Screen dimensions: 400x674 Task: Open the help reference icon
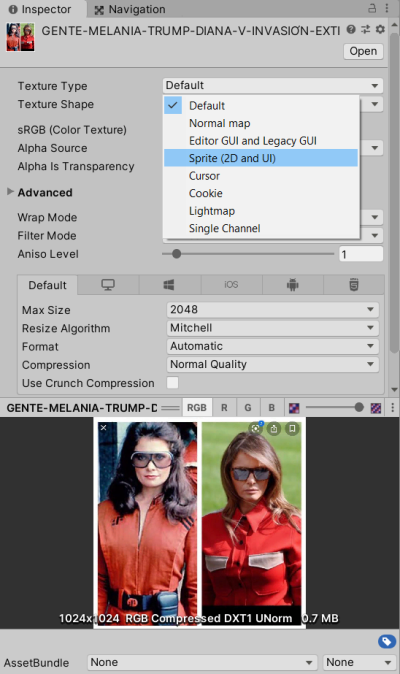[351, 30]
